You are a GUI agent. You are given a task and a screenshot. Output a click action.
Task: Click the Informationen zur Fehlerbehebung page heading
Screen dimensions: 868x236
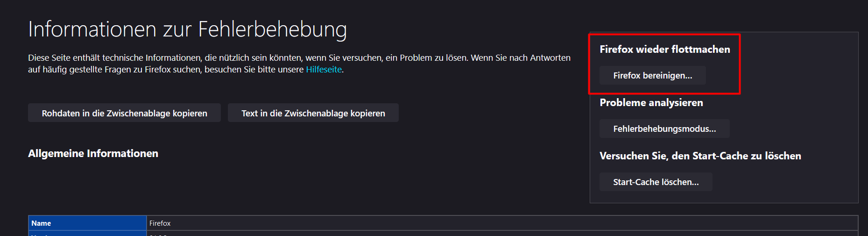tap(187, 29)
